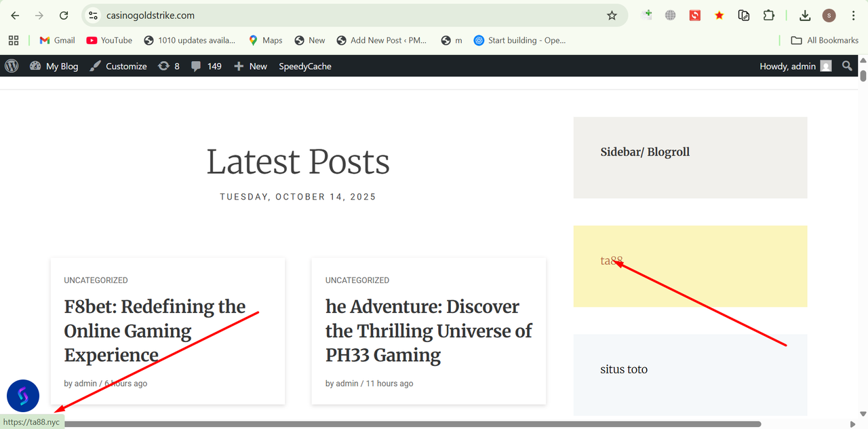
Task: Click the scroll-right arrow of horizontal scrollbar
Action: click(x=853, y=424)
